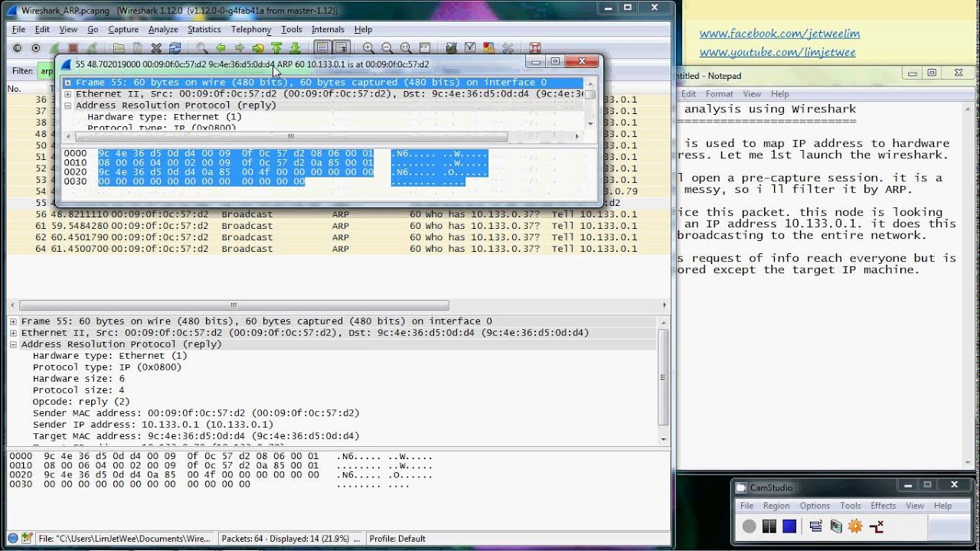Go back in packet history
The width and height of the screenshot is (980, 551).
(x=220, y=47)
